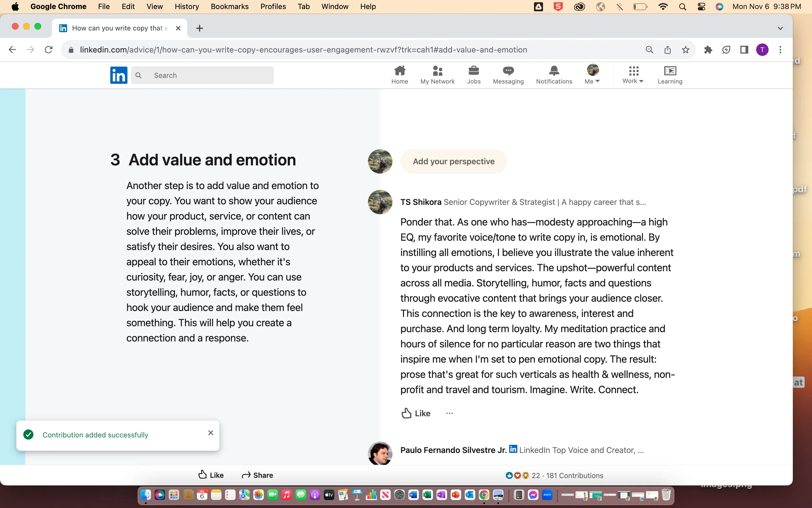Open Finder from the Dock
Image resolution: width=812 pixels, height=508 pixels.
(x=145, y=495)
